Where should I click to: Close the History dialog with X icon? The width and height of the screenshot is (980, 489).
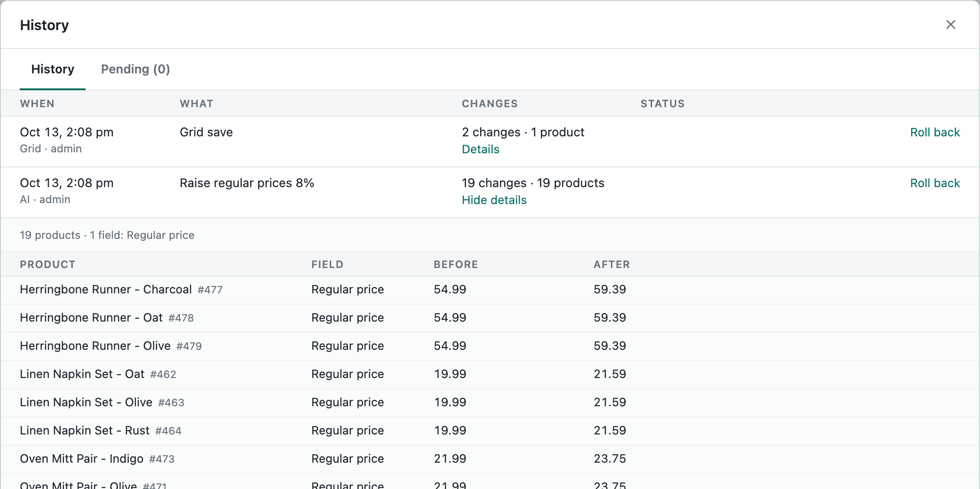click(x=950, y=24)
